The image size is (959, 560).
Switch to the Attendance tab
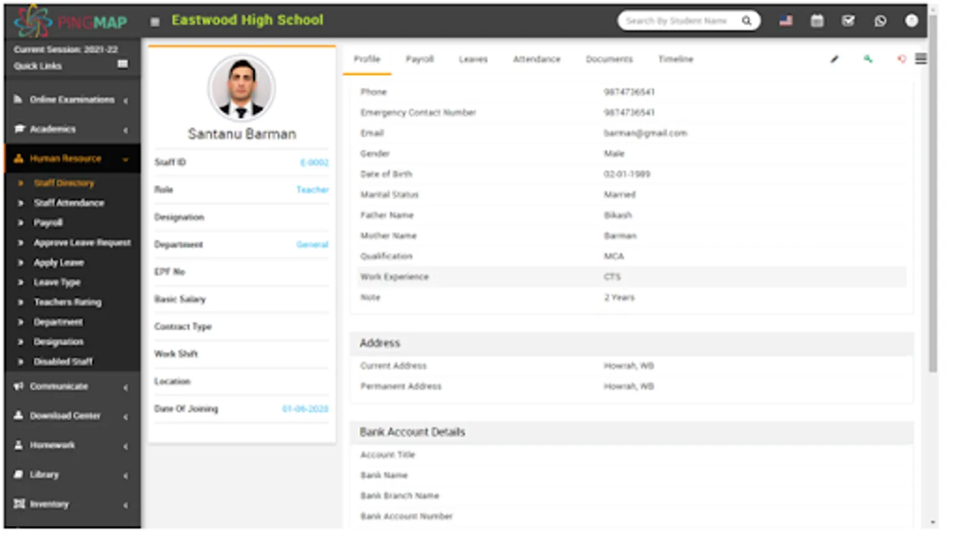tap(536, 59)
